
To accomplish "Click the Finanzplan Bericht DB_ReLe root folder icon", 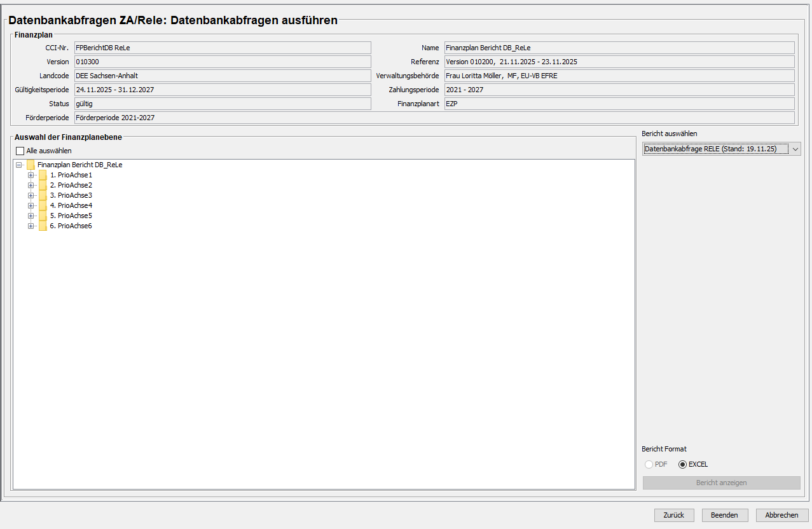I will 31,165.
